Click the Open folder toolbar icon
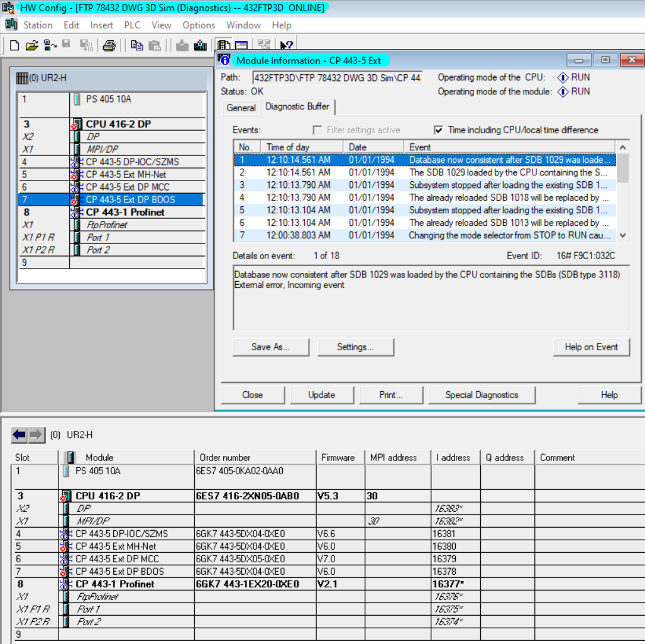Viewport: 645px width, 644px height. [x=31, y=45]
